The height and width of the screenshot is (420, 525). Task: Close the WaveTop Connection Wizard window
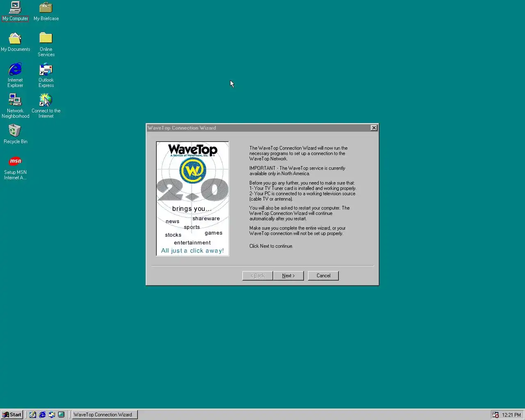pyautogui.click(x=374, y=128)
